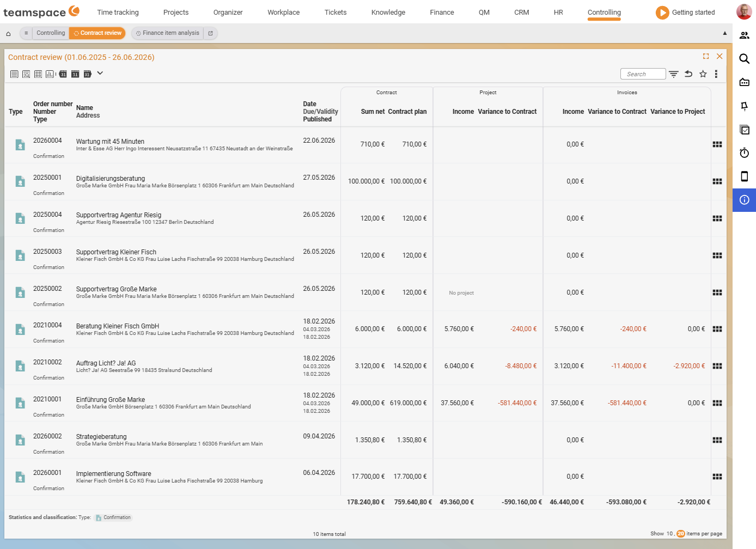
Task: Go to next calendar period
Action: [87, 74]
